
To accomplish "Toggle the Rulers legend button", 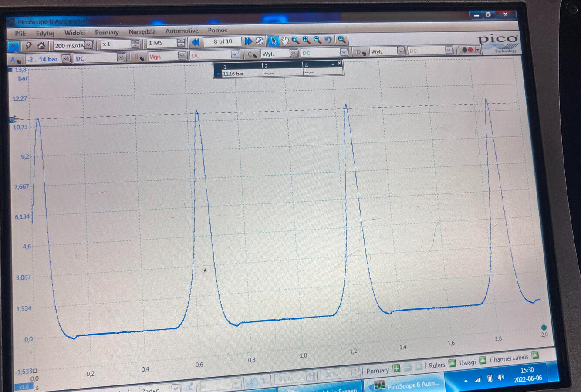I will click(453, 363).
